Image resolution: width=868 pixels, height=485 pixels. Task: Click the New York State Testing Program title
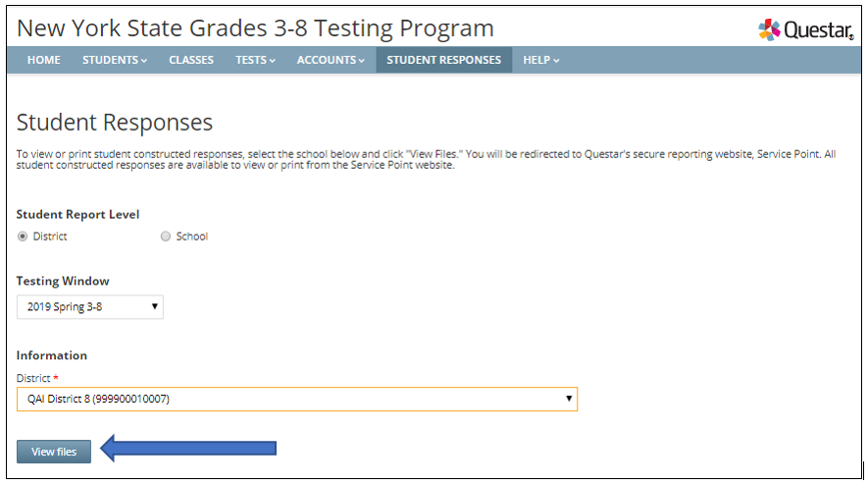255,28
